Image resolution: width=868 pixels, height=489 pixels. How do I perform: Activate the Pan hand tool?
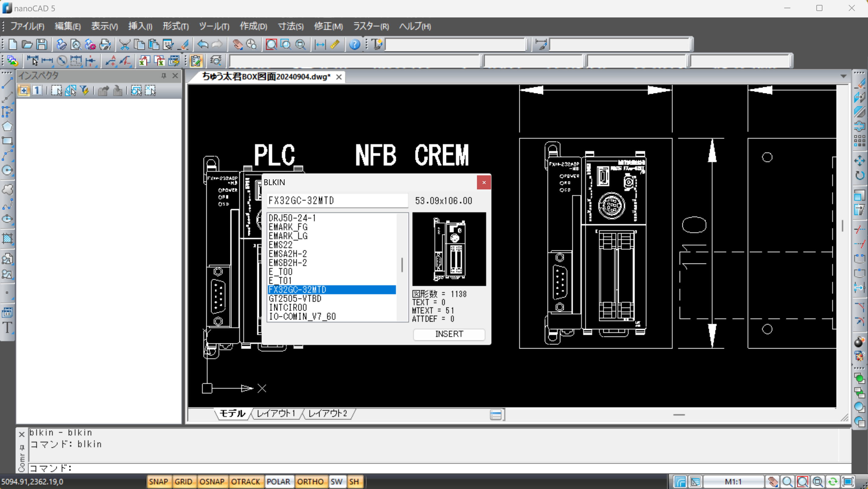point(238,44)
